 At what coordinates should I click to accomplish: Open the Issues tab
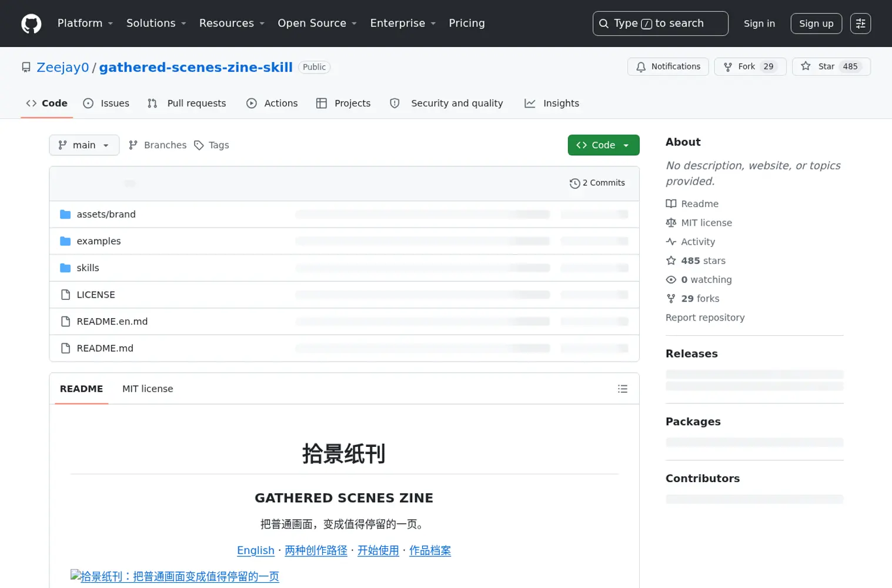coord(106,103)
